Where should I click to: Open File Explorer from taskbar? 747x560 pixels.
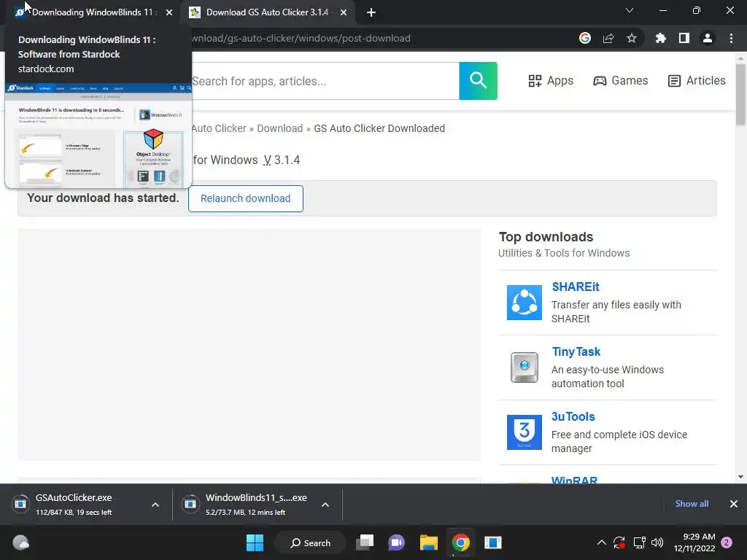429,542
